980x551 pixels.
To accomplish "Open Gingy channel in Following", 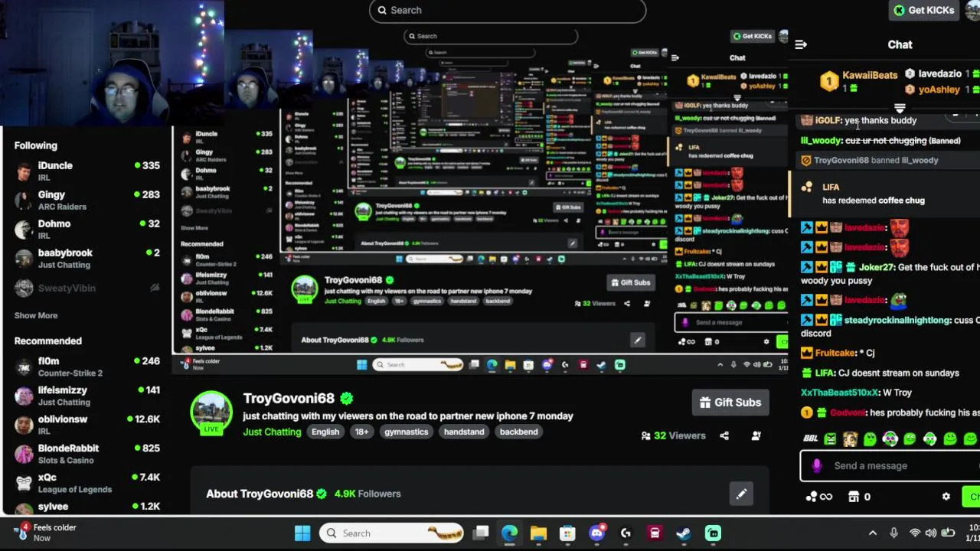I will click(87, 200).
